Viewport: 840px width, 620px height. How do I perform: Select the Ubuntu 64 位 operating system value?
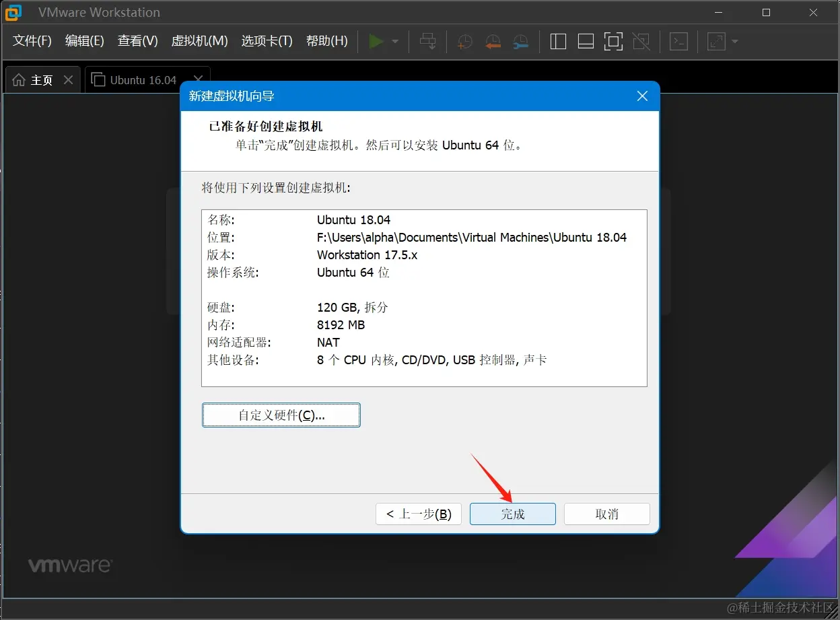353,273
